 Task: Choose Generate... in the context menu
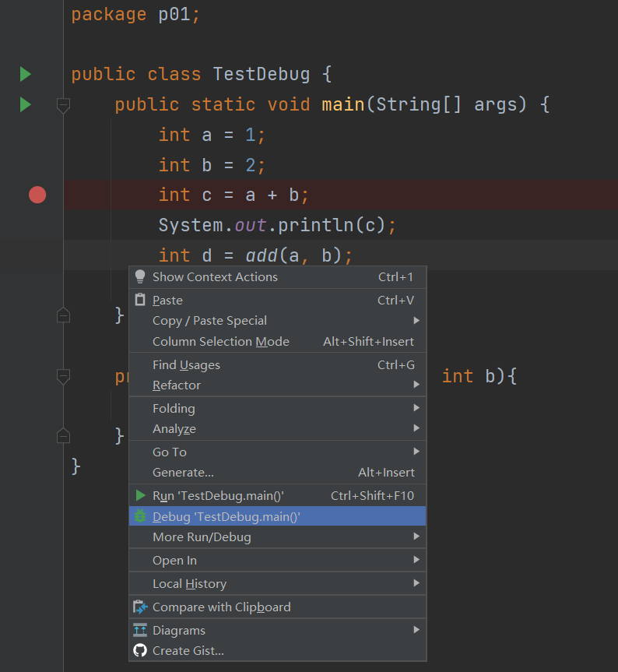(x=184, y=472)
